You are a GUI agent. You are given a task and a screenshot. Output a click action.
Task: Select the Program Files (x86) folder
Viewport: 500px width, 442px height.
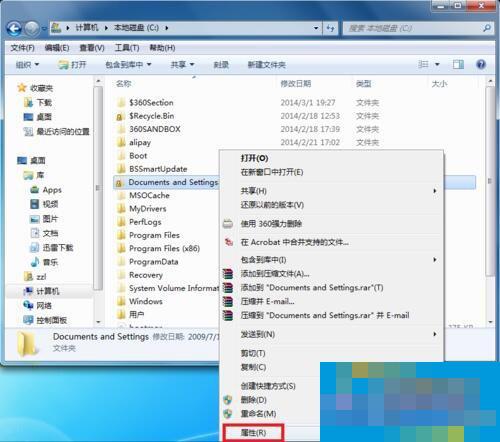pyautogui.click(x=164, y=248)
